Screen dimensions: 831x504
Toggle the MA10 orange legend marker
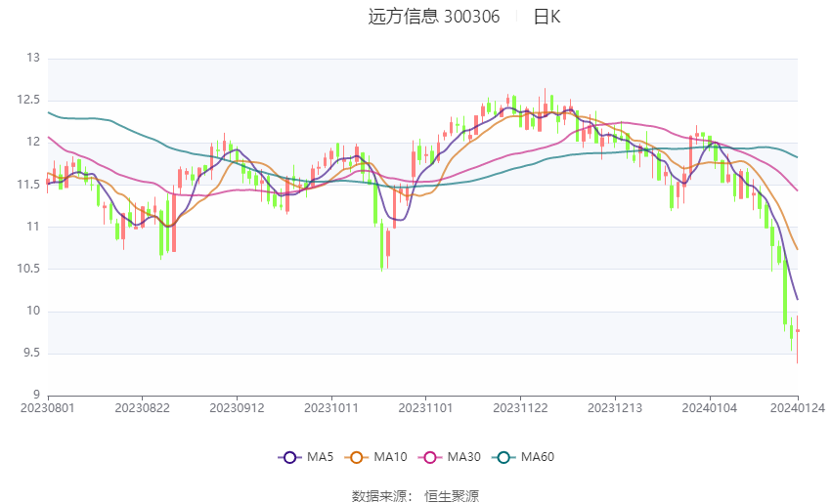click(x=357, y=457)
